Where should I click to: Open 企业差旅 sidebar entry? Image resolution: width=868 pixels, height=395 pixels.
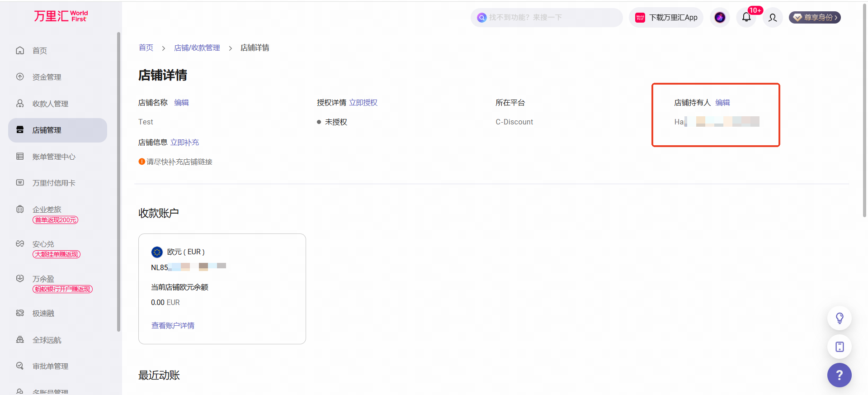[x=47, y=209]
